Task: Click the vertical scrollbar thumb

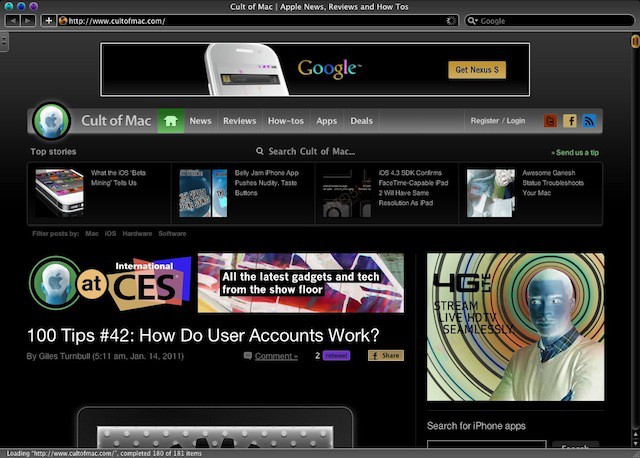Action: [x=635, y=41]
